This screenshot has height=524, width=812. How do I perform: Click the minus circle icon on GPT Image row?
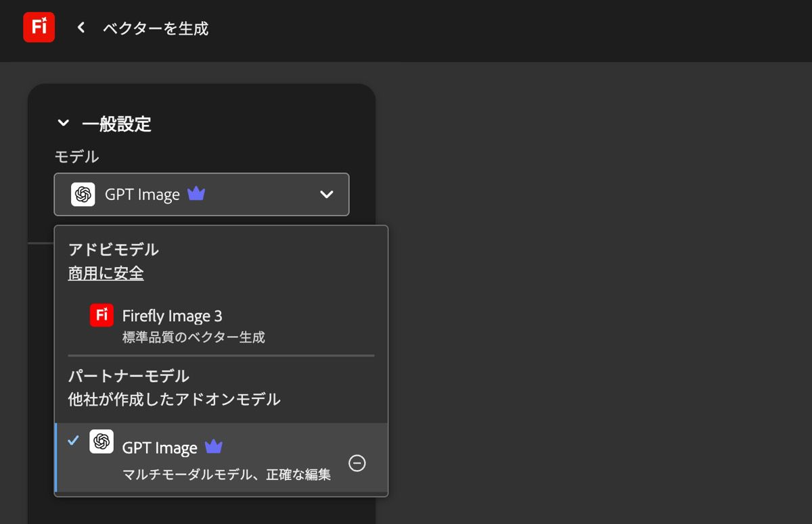pyautogui.click(x=357, y=463)
